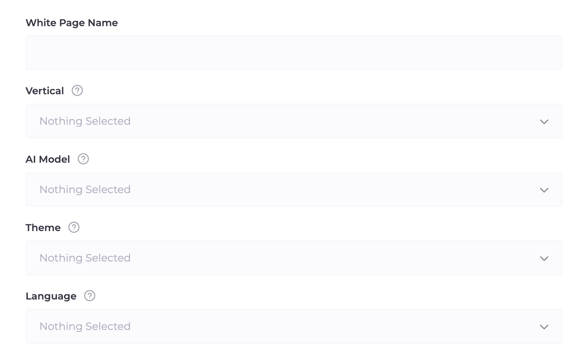Click "Nothing Selected" in the Theme selector

[x=85, y=258]
